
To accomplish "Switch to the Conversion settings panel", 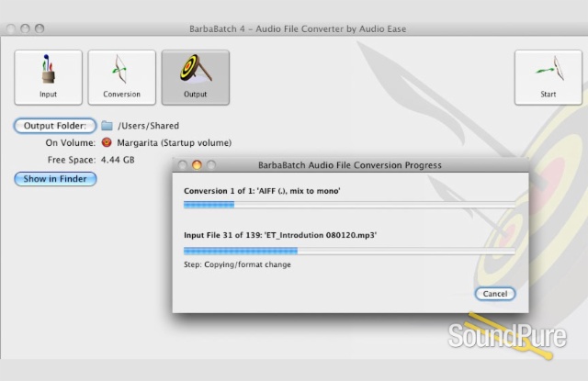I will click(121, 76).
